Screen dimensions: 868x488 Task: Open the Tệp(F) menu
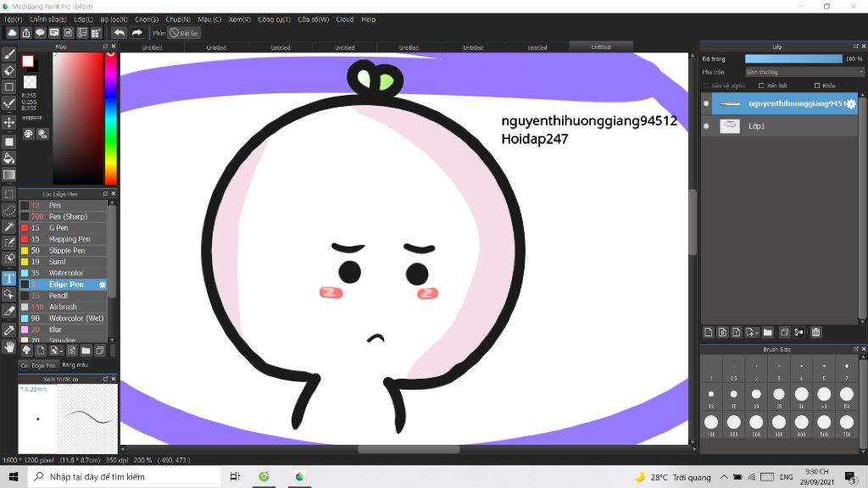(x=14, y=19)
